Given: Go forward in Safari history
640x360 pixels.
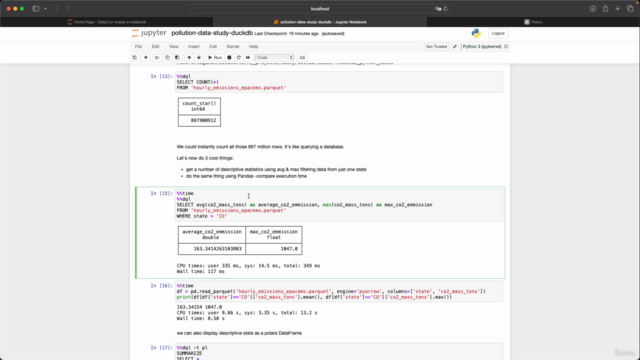Looking at the screenshot, I should tap(68, 9).
